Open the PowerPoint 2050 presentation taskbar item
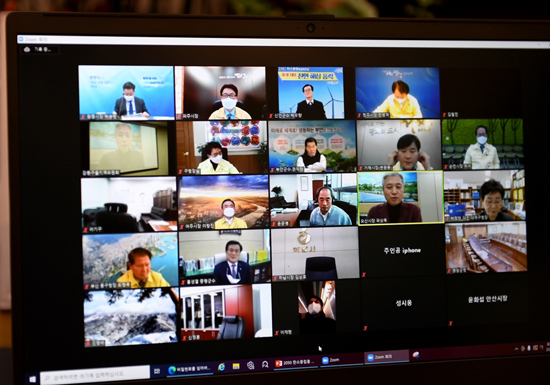This screenshot has height=385, width=550. [x=295, y=362]
